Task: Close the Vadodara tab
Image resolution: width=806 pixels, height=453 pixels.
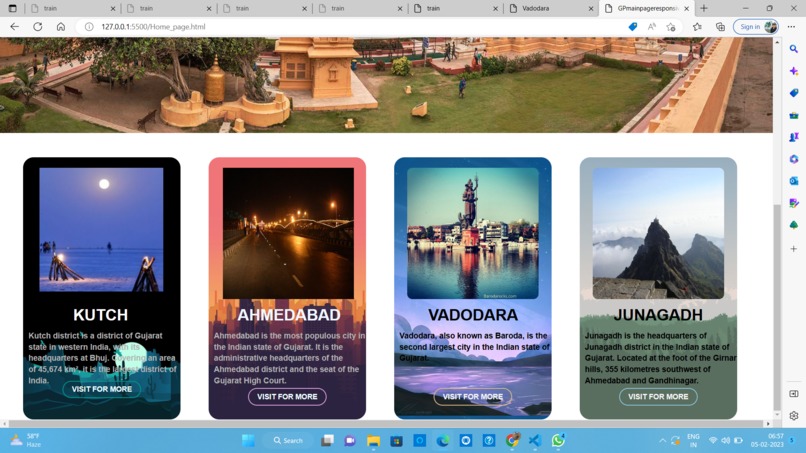Action: (591, 8)
